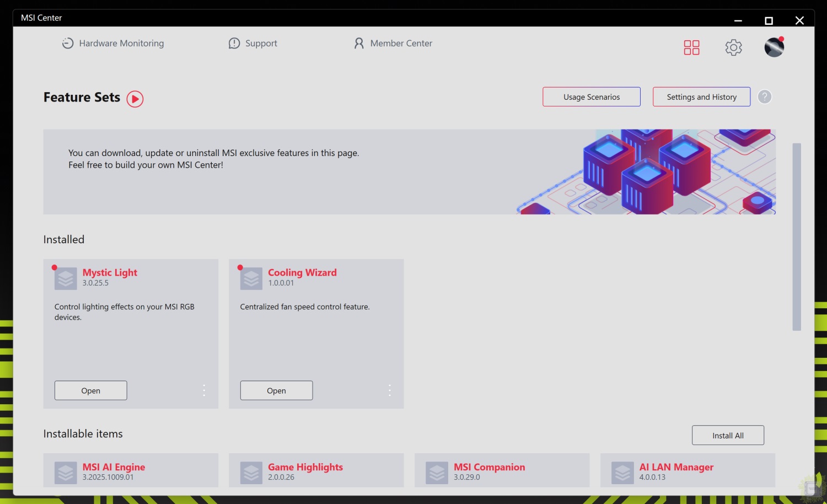Select the Game Highlights module icon
Screen dimensions: 827x504
pos(251,473)
